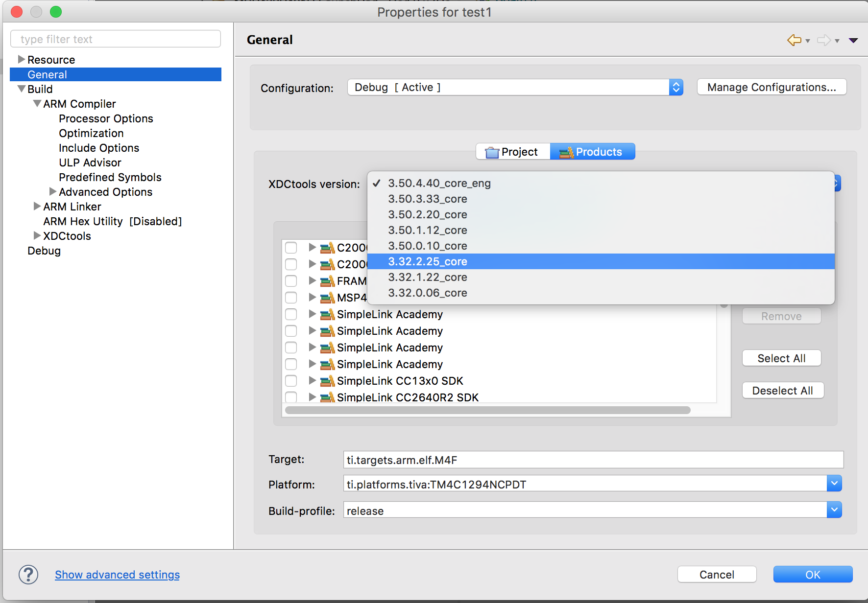The image size is (868, 603).
Task: Open the Show advanced settings link
Action: (x=117, y=575)
